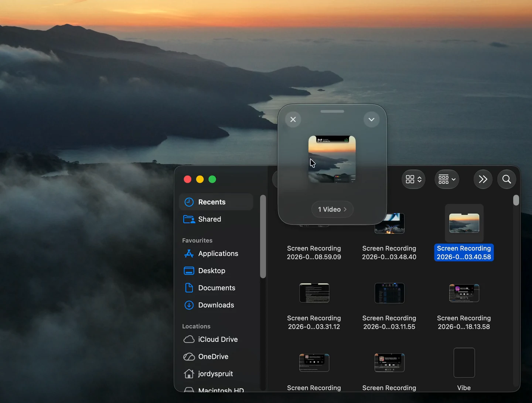Image resolution: width=532 pixels, height=403 pixels.
Task: Select Documents in the sidebar
Action: pos(216,288)
